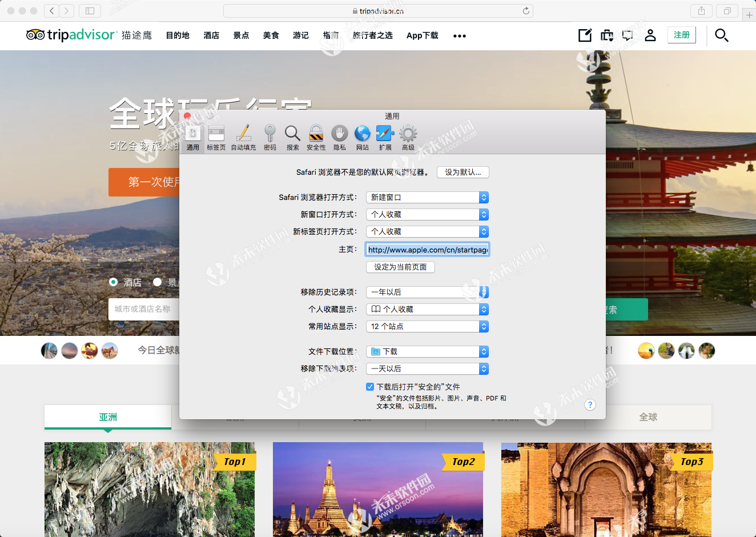Open the 搜索 Search preferences pane
Viewport: 756px width, 537px height.
pyautogui.click(x=293, y=138)
